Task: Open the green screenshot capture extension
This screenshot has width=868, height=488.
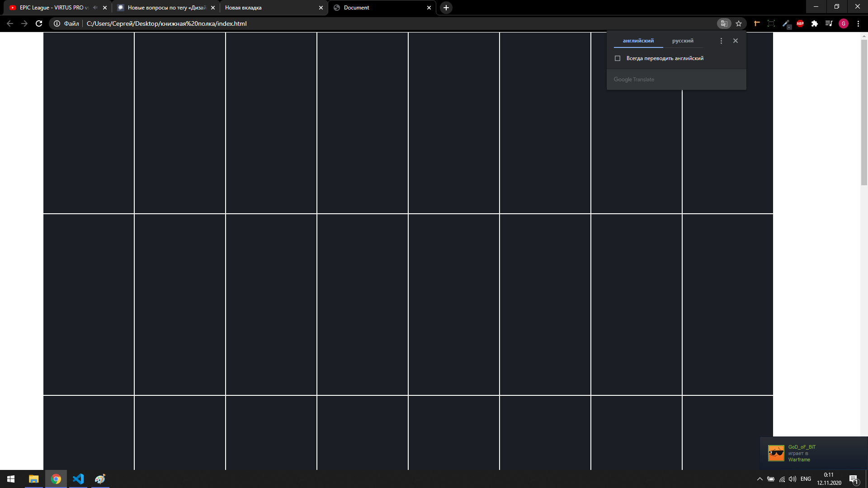Action: 771,23
